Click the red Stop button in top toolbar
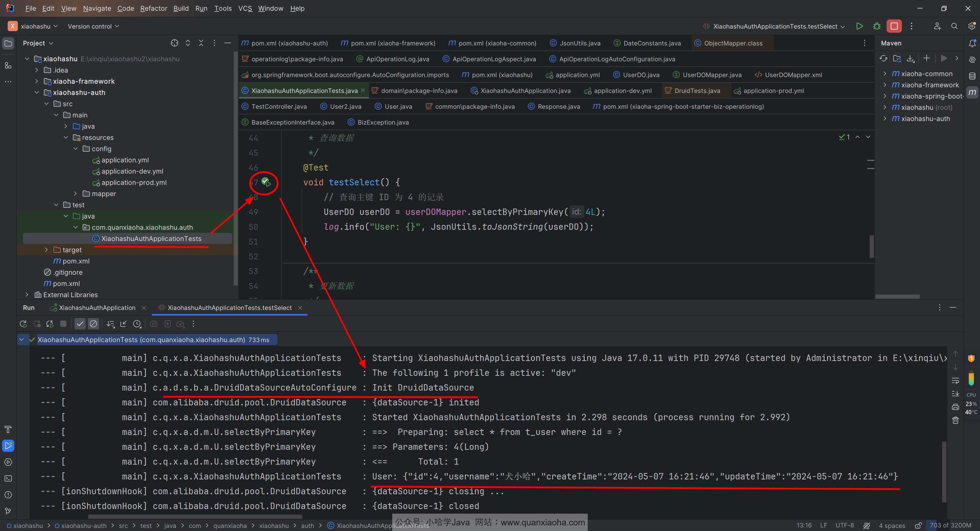 point(894,26)
